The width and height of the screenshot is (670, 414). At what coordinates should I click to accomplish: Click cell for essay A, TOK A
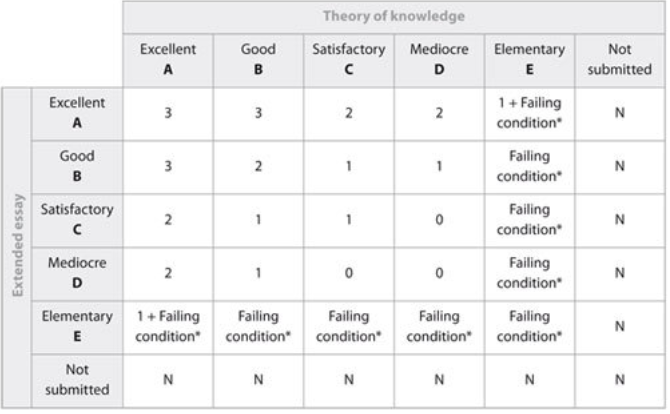click(x=168, y=114)
